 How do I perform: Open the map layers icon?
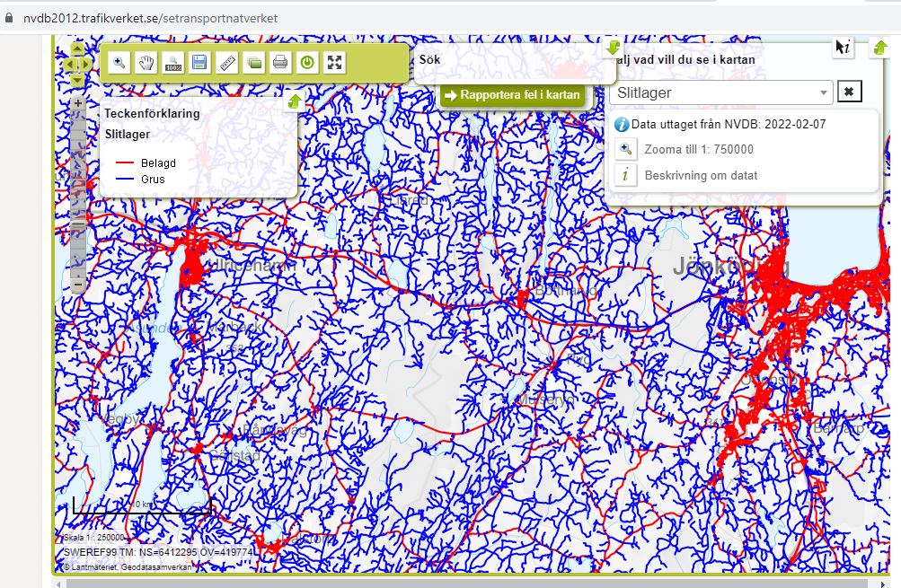(x=254, y=63)
